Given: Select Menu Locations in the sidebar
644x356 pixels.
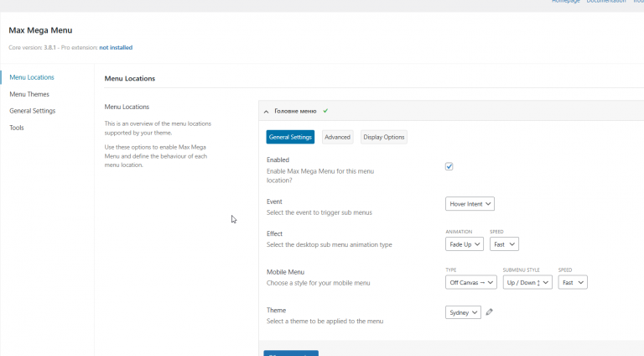Looking at the screenshot, I should (32, 77).
